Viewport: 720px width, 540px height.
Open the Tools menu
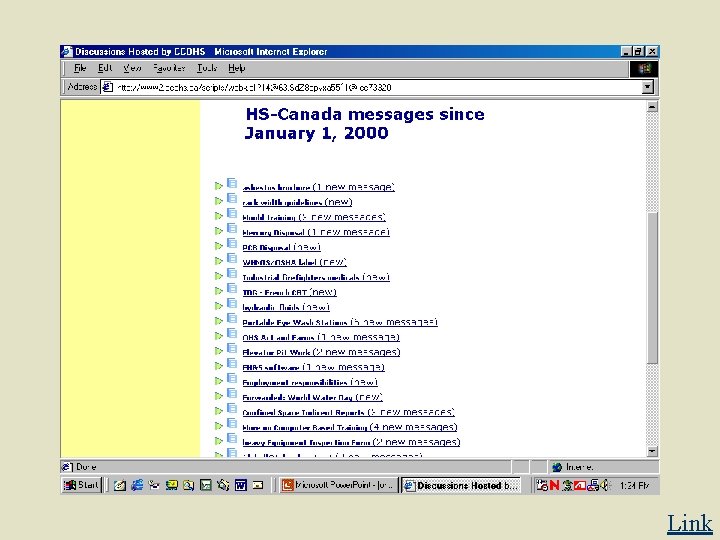click(207, 68)
